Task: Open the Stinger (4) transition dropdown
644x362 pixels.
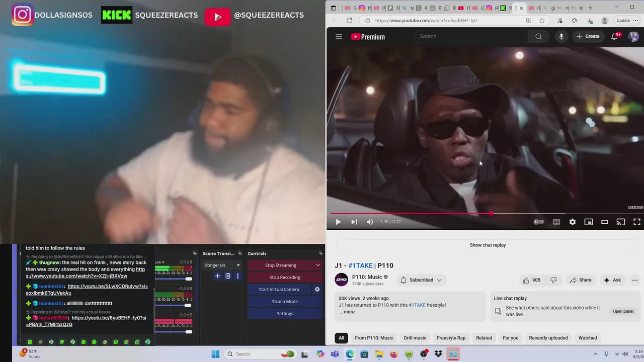Action: point(222,265)
